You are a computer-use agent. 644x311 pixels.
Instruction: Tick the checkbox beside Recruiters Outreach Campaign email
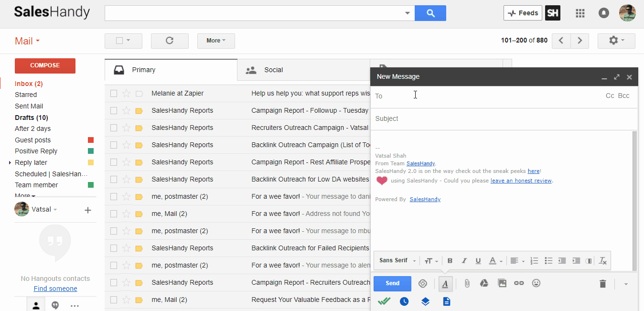pos(114,128)
